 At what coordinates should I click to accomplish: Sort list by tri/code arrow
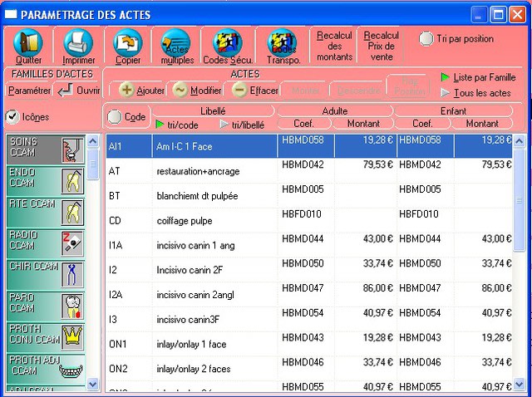160,125
